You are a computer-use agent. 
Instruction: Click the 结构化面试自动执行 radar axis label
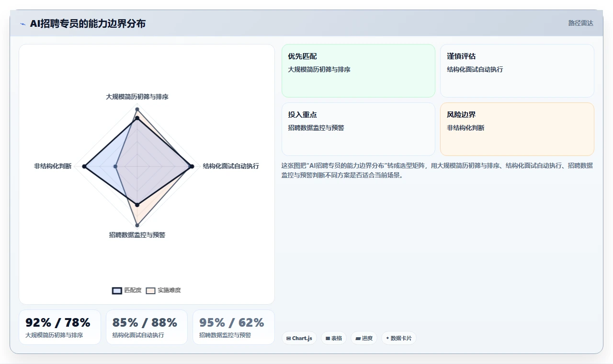point(231,166)
